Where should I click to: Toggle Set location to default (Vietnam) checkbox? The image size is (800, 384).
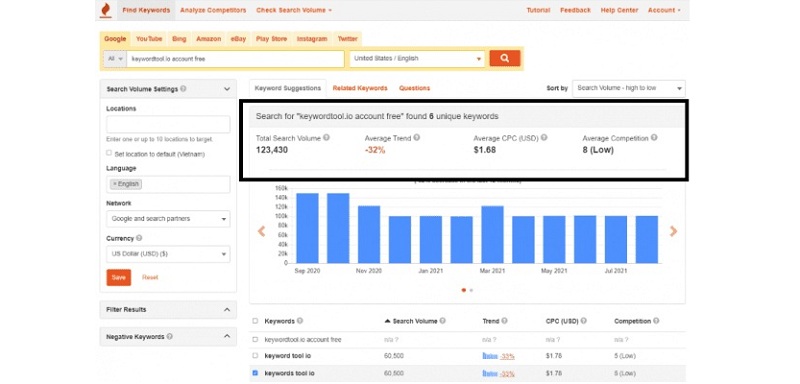tap(109, 153)
